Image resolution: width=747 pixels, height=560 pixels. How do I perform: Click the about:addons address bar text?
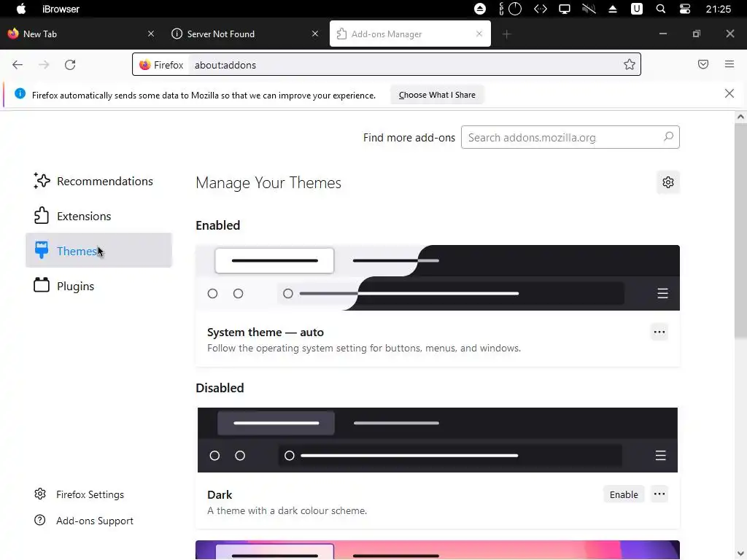[x=225, y=65]
